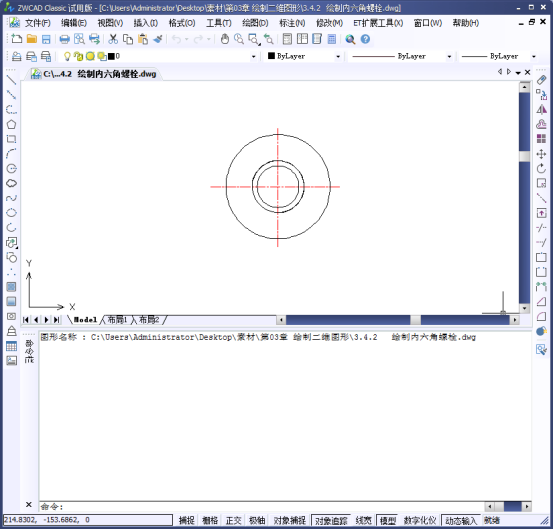The height and width of the screenshot is (529, 554).
Task: Click the 命令 command line input
Action: click(x=261, y=507)
